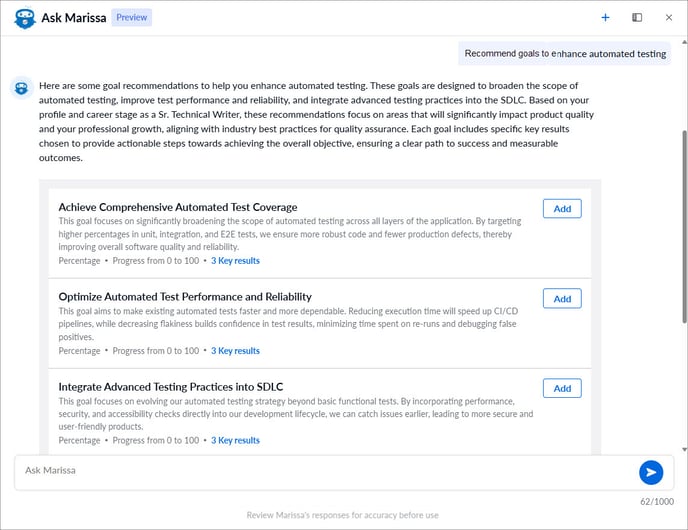Click the Ask Marissa panel title
This screenshot has height=530, width=688.
coord(73,17)
